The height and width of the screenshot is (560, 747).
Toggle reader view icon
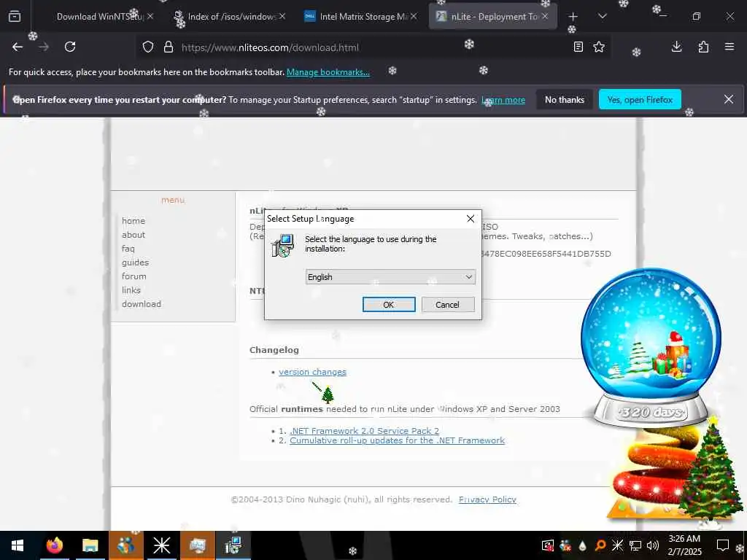(578, 47)
